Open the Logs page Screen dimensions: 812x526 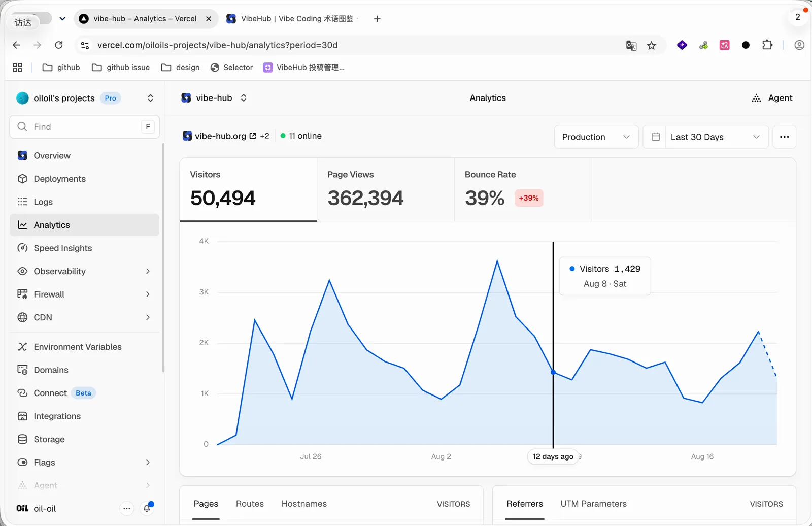[84, 202]
